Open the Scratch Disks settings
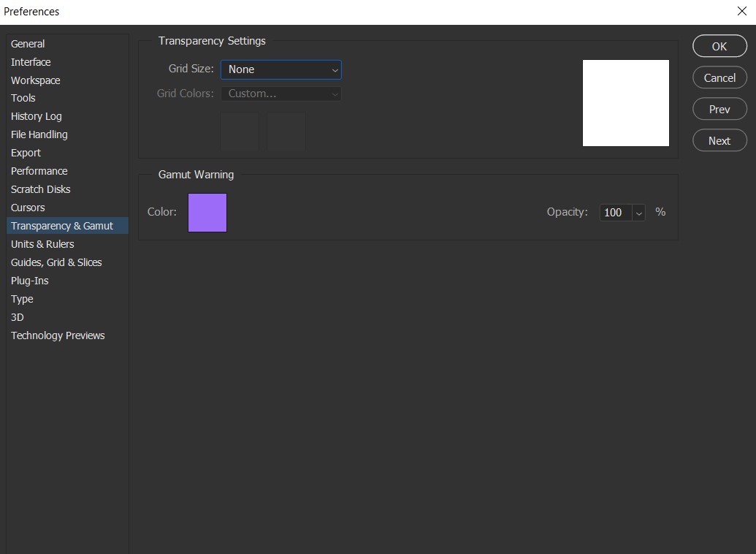 point(40,189)
